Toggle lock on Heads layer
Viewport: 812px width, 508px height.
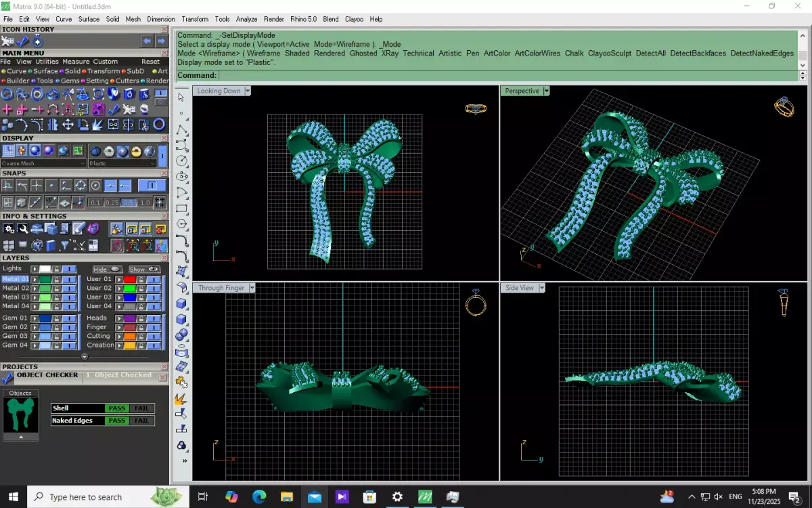[141, 318]
